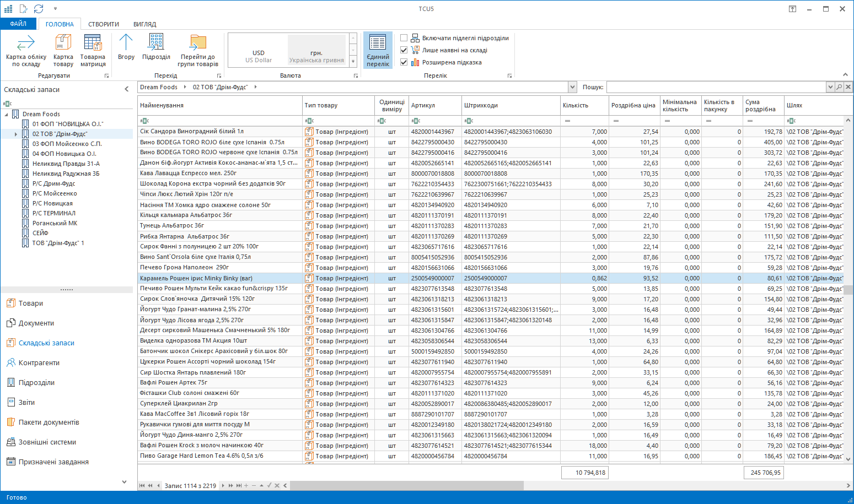This screenshot has width=854, height=504.
Task: Click the search magnifier icon beside Пошук
Action: pyautogui.click(x=839, y=87)
